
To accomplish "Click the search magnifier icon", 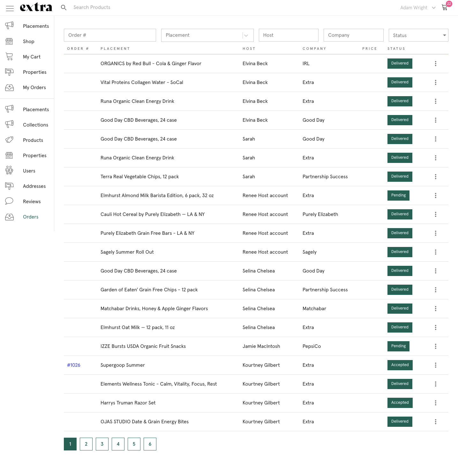I will point(64,7).
